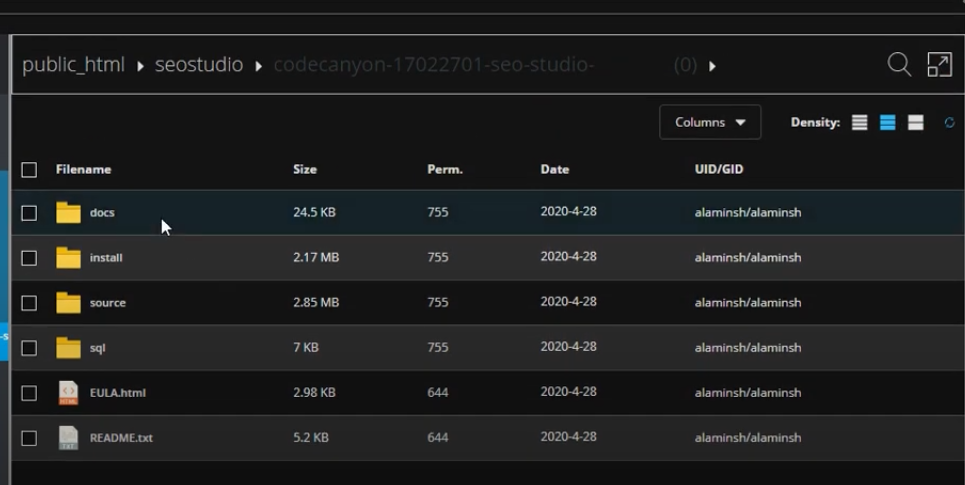The image size is (965, 485).
Task: Select the sql folder checkbox
Action: (x=29, y=348)
